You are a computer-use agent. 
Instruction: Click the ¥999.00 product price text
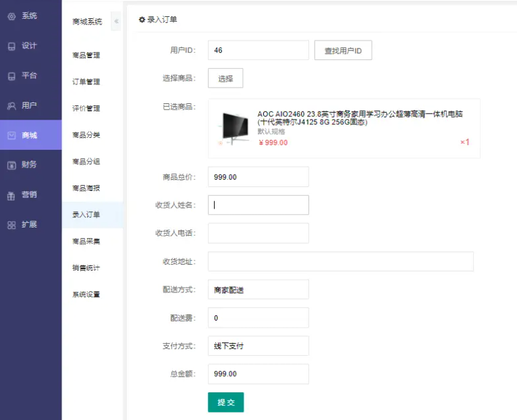tap(273, 142)
